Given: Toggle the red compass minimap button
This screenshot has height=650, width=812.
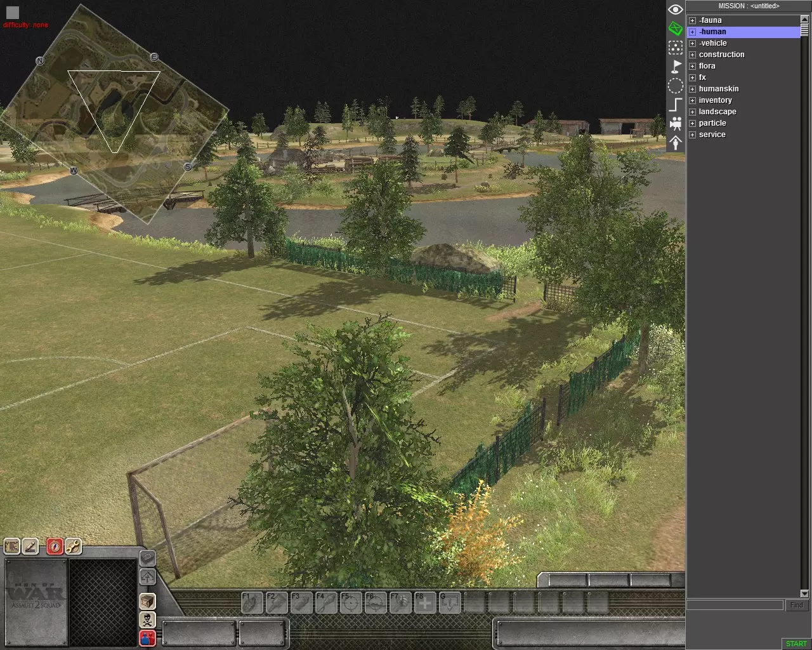Looking at the screenshot, I should [x=55, y=546].
